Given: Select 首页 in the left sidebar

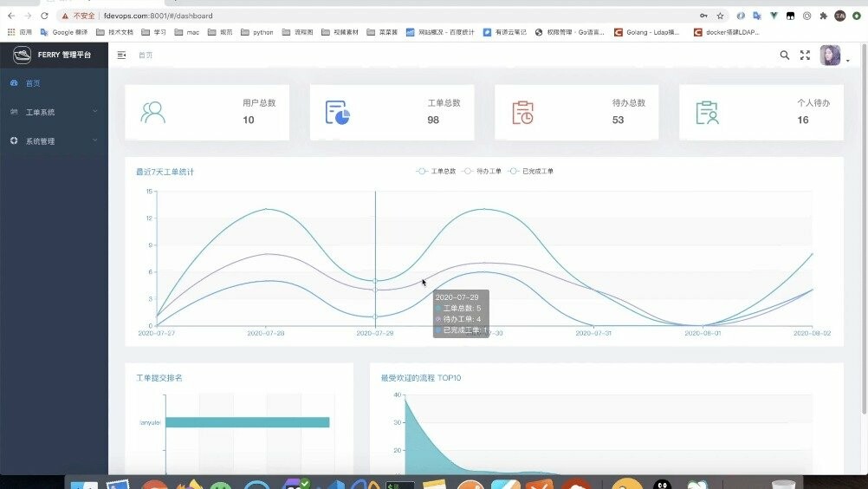Looking at the screenshot, I should pyautogui.click(x=33, y=83).
